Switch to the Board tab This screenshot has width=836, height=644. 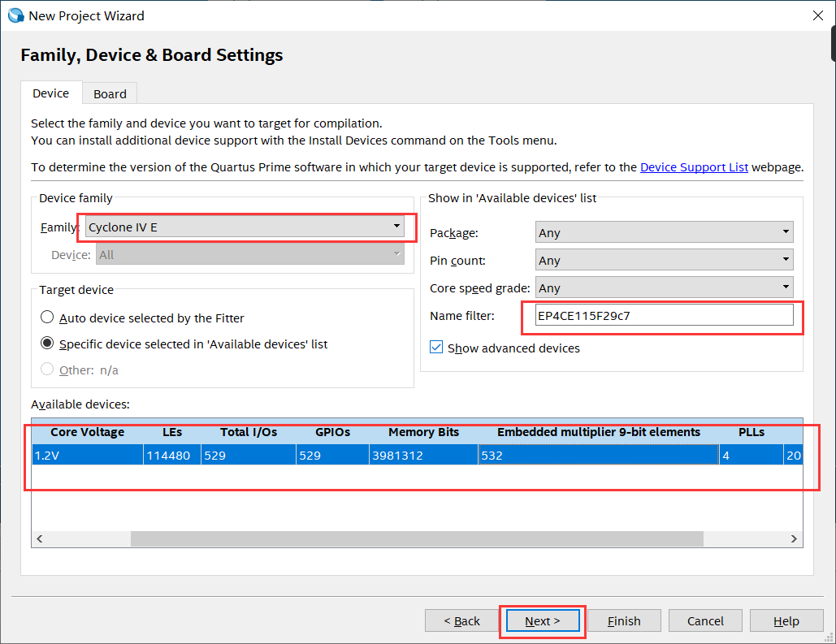click(110, 94)
